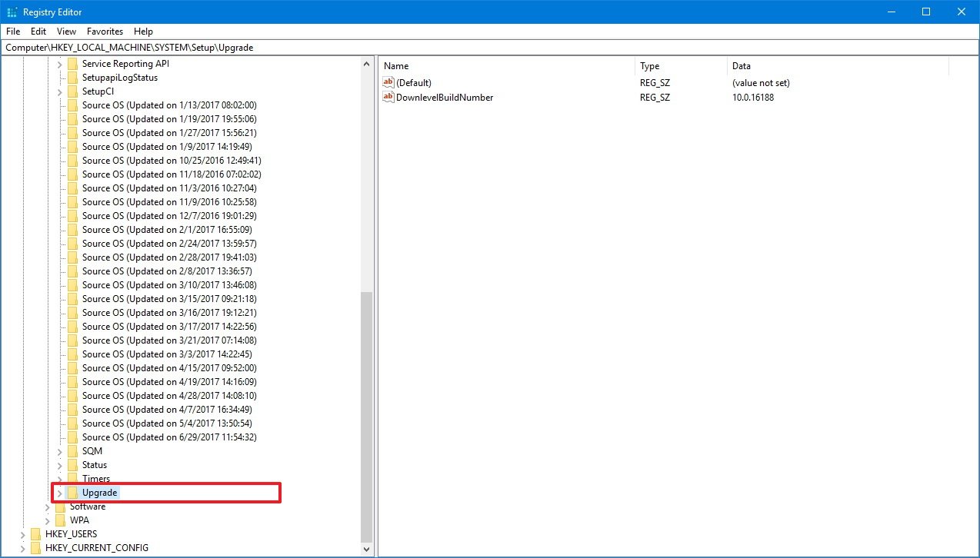
Task: Click folder icon for Source OS 1/27/2017 15:56:21
Action: (72, 133)
